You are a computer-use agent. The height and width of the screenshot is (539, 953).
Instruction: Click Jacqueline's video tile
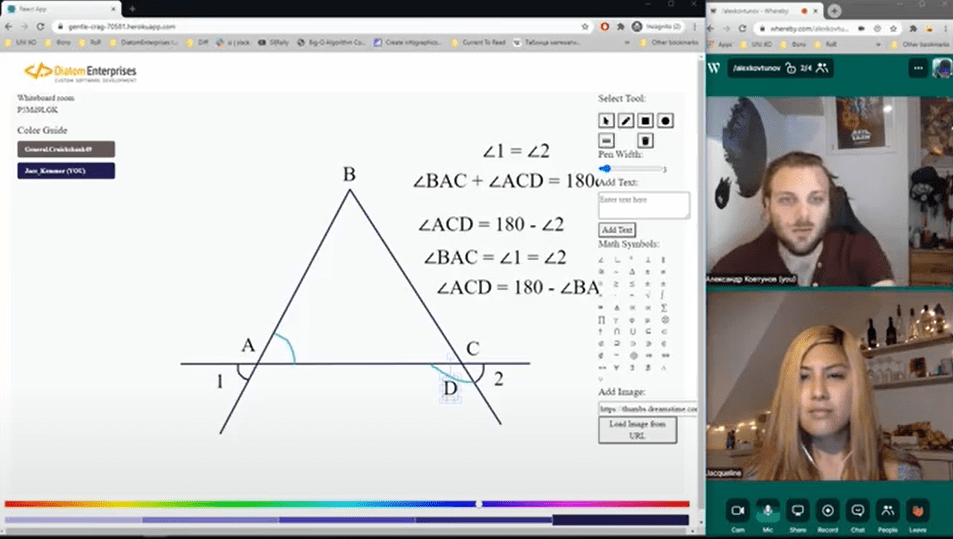pos(829,386)
